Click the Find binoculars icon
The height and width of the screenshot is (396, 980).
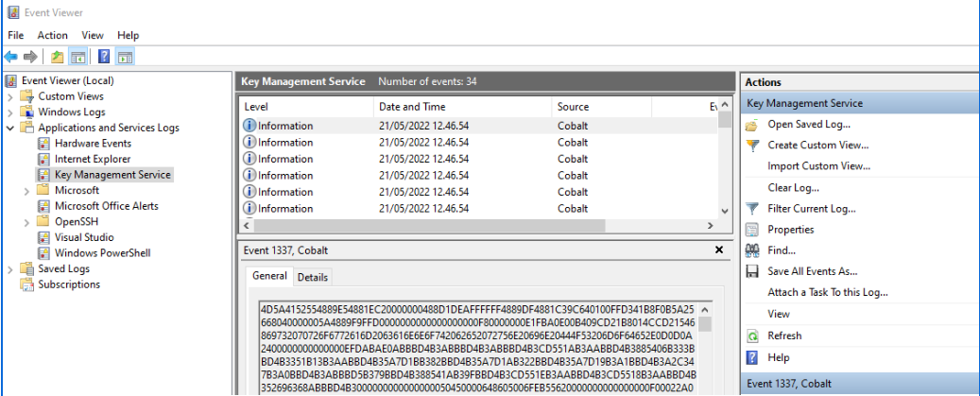coord(752,250)
